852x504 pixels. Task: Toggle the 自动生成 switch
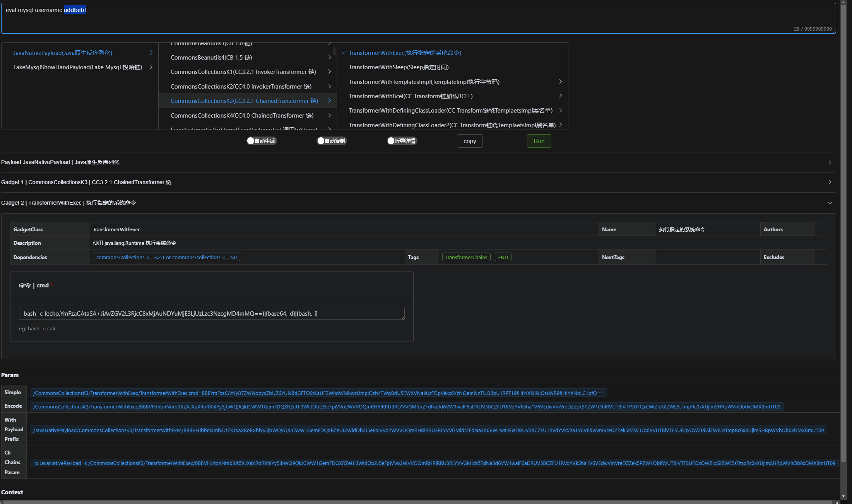262,141
